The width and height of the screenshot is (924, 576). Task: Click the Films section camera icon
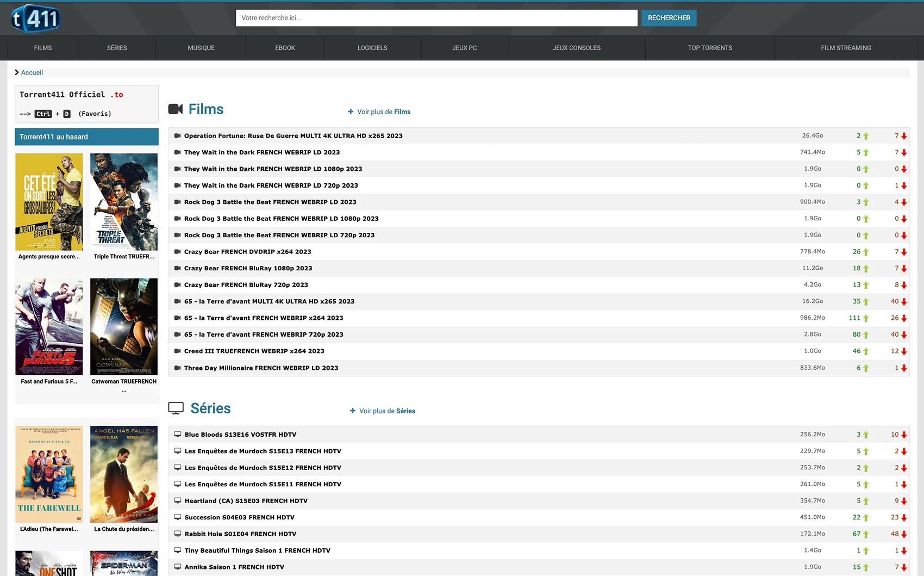pos(176,109)
